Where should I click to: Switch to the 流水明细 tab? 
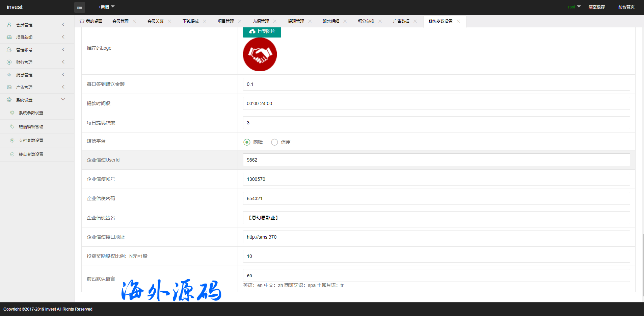tap(331, 21)
